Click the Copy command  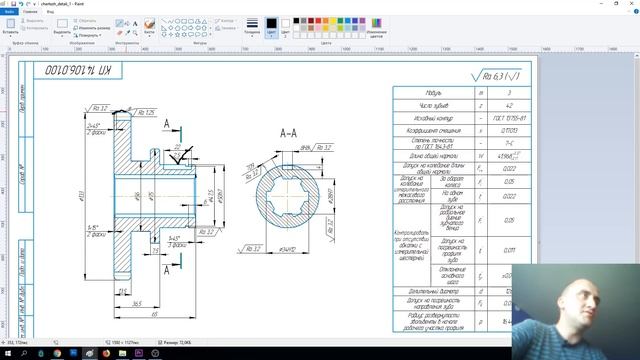point(34,28)
